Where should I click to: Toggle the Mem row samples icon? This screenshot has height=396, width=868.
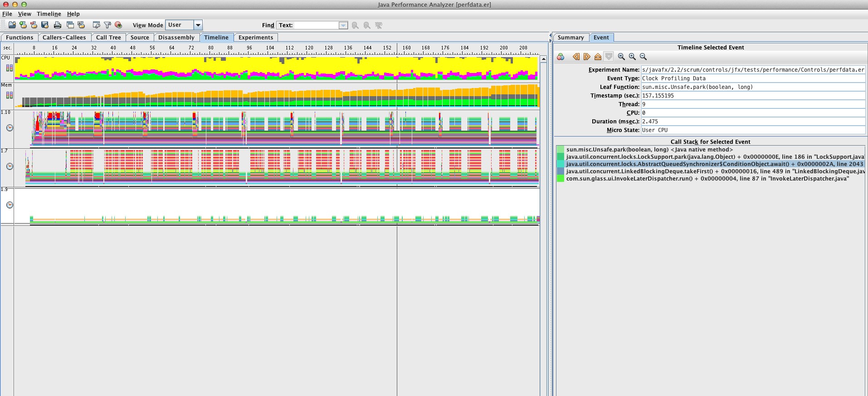[9, 95]
